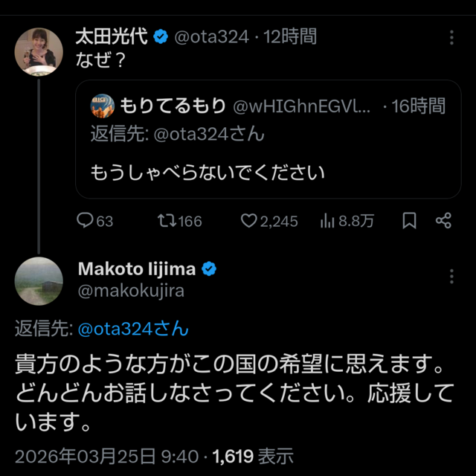Click the reply icon with 63 replies

click(x=86, y=221)
